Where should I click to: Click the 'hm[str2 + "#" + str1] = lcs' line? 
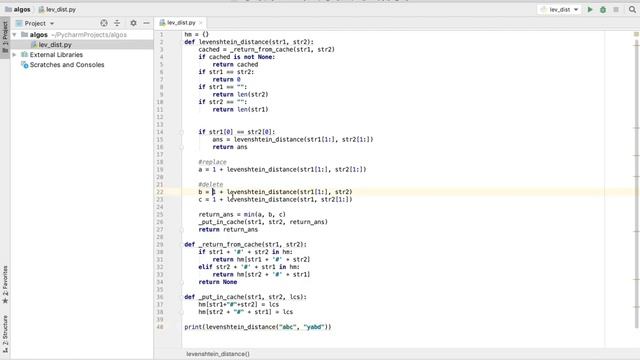[246, 312]
